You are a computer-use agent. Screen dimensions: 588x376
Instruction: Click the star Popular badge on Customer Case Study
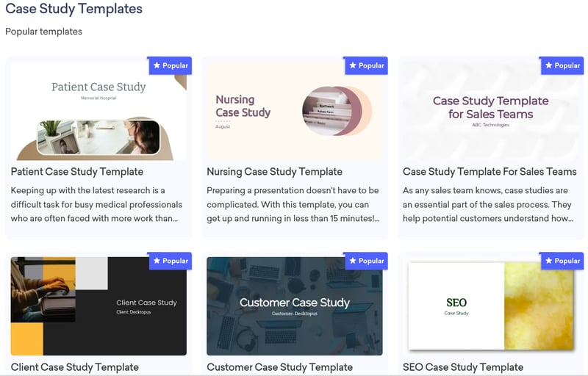(x=367, y=261)
